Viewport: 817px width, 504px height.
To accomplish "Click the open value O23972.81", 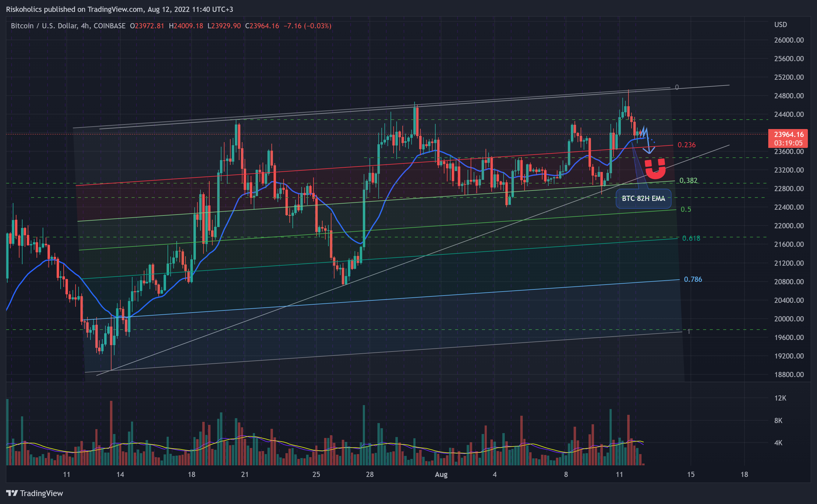I will point(147,26).
